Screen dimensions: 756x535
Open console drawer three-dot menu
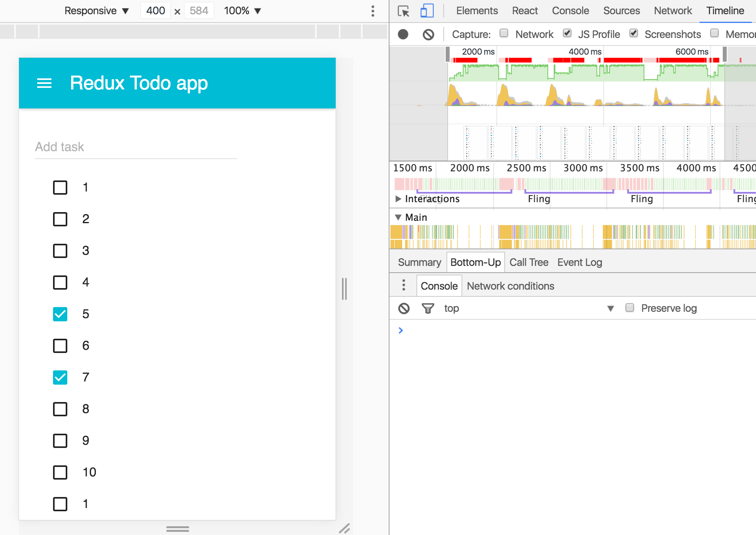[404, 285]
